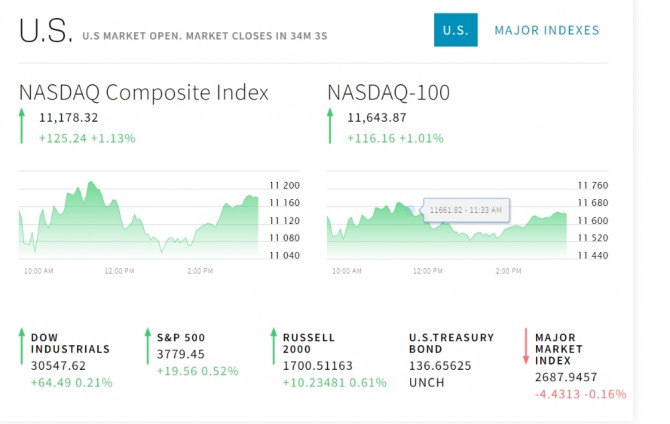Open the Russell 2000 index link
670x424 pixels.
[x=311, y=343]
